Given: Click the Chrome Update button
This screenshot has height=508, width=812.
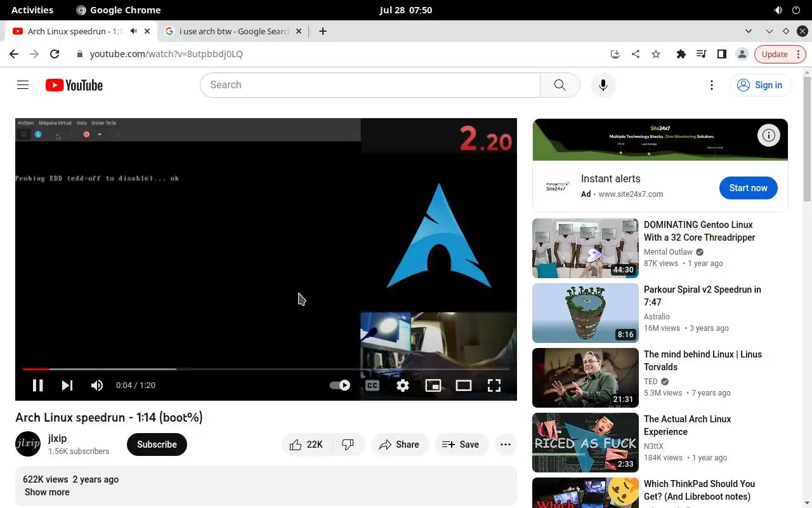Looking at the screenshot, I should point(780,54).
